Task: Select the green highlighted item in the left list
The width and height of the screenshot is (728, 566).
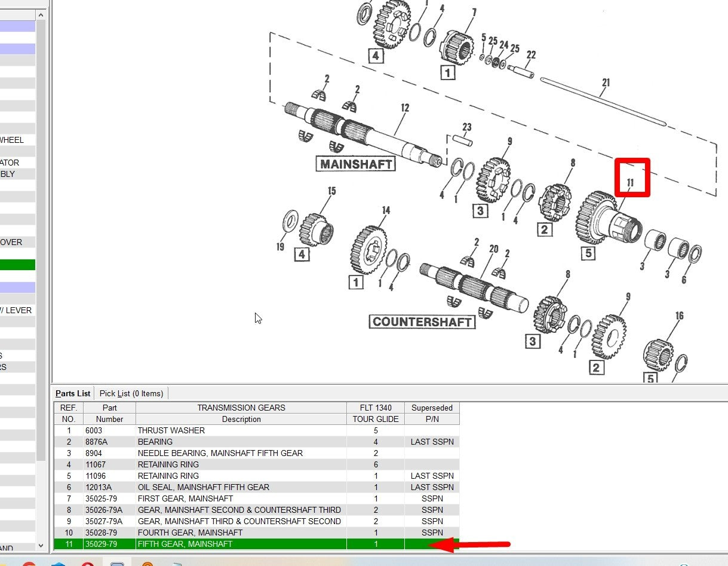Action: coord(18,265)
